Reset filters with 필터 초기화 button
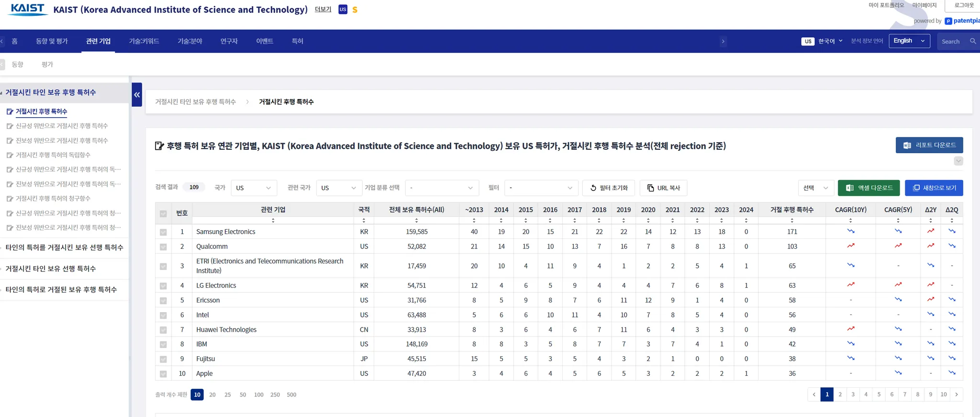980x417 pixels. (608, 188)
